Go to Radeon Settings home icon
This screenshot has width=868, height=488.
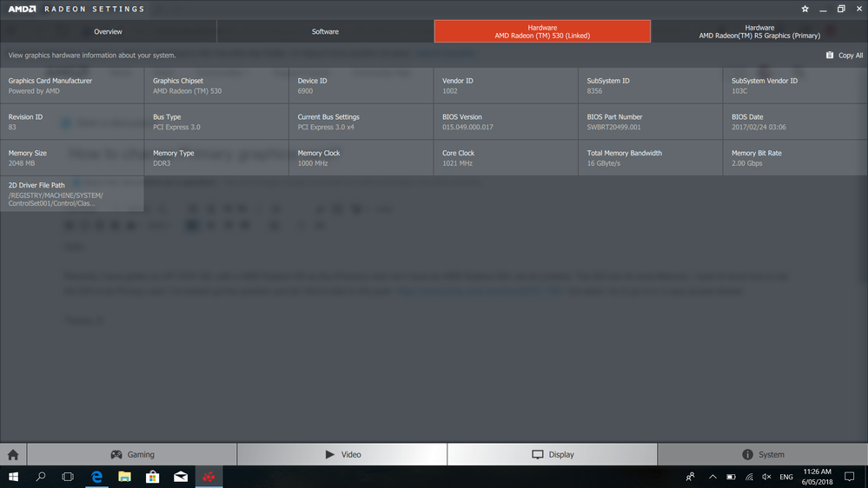13,454
